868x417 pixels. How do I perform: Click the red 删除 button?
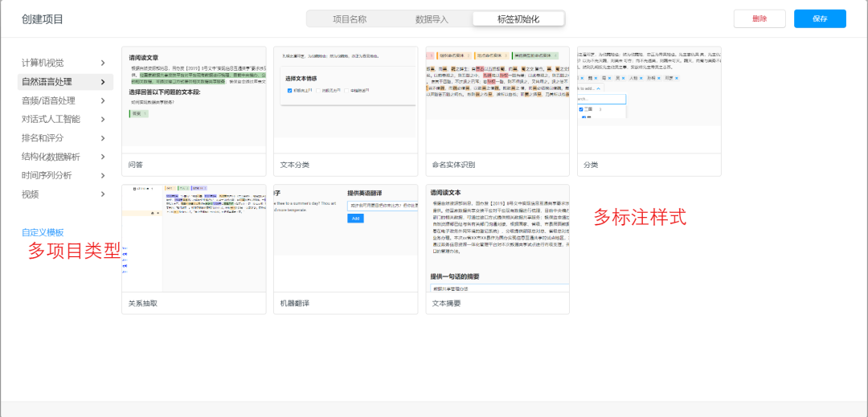pos(759,19)
